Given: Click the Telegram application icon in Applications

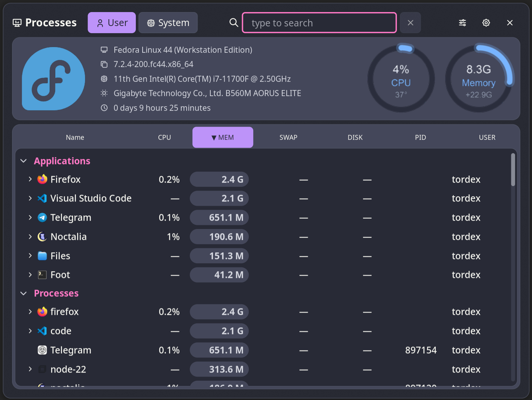Looking at the screenshot, I should [42, 217].
